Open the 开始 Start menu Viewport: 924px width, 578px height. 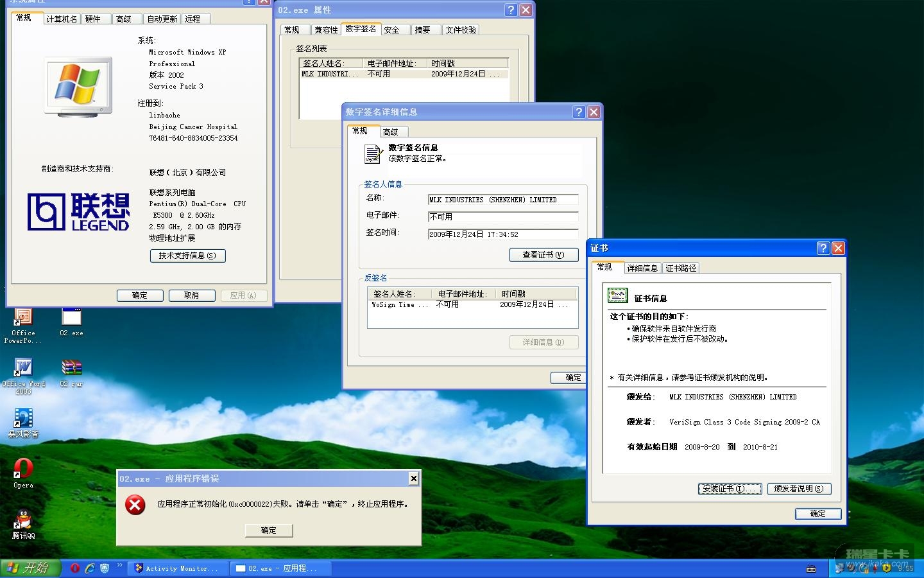[30, 568]
